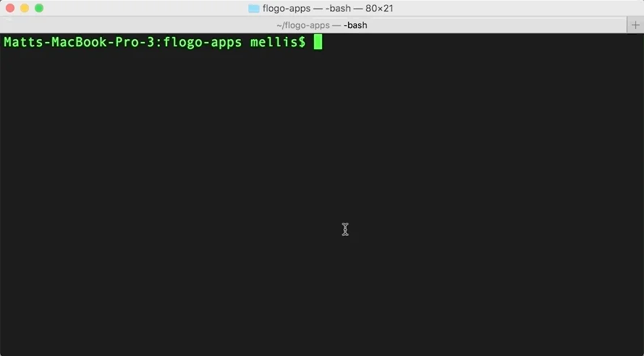Click the -bash text in the tab label
The height and width of the screenshot is (356, 644).
[x=355, y=25]
